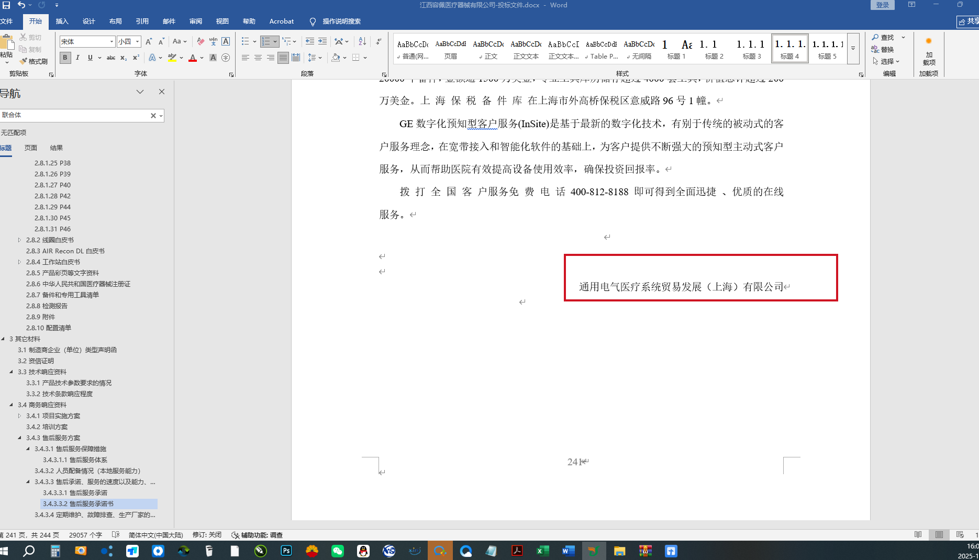Open the Change Case (Aa) dropdown

click(x=180, y=41)
